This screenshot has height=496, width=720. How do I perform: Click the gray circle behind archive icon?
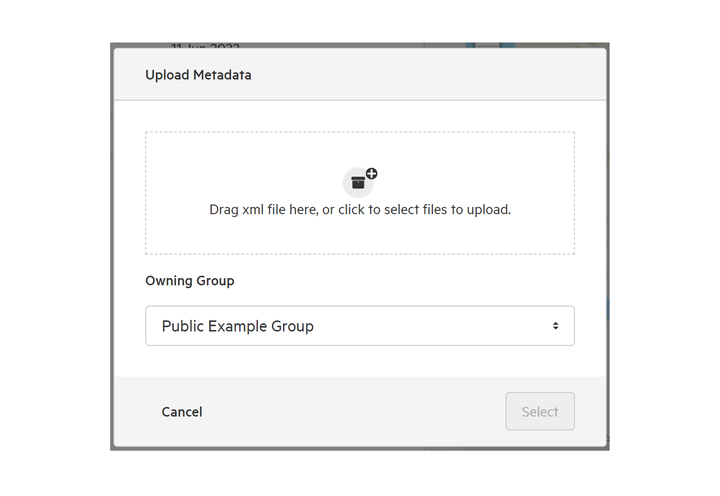(358, 182)
